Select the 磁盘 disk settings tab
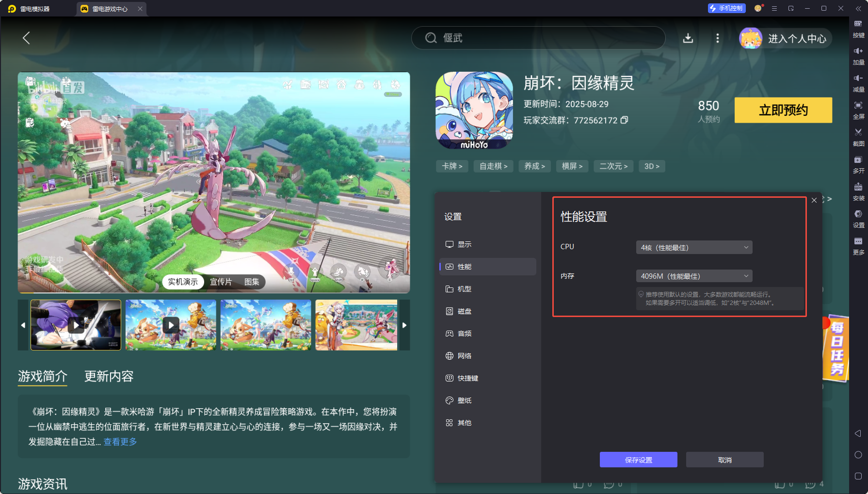 click(488, 311)
